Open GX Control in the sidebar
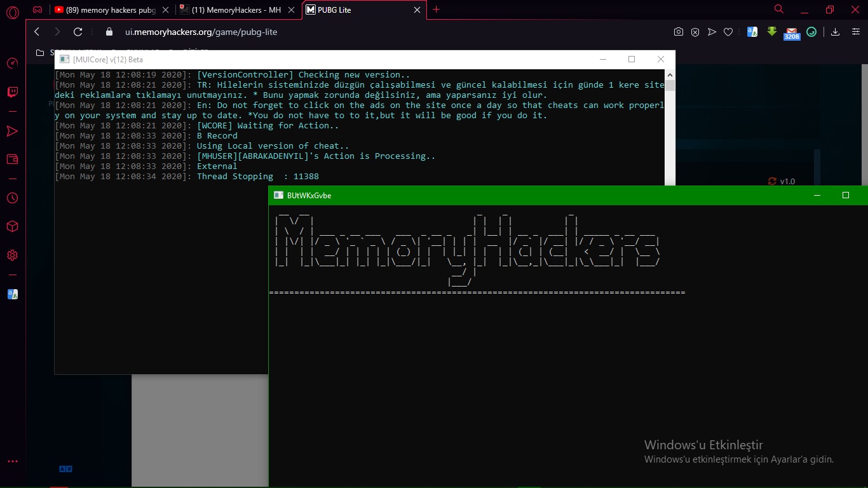The height and width of the screenshot is (488, 868). click(x=12, y=64)
